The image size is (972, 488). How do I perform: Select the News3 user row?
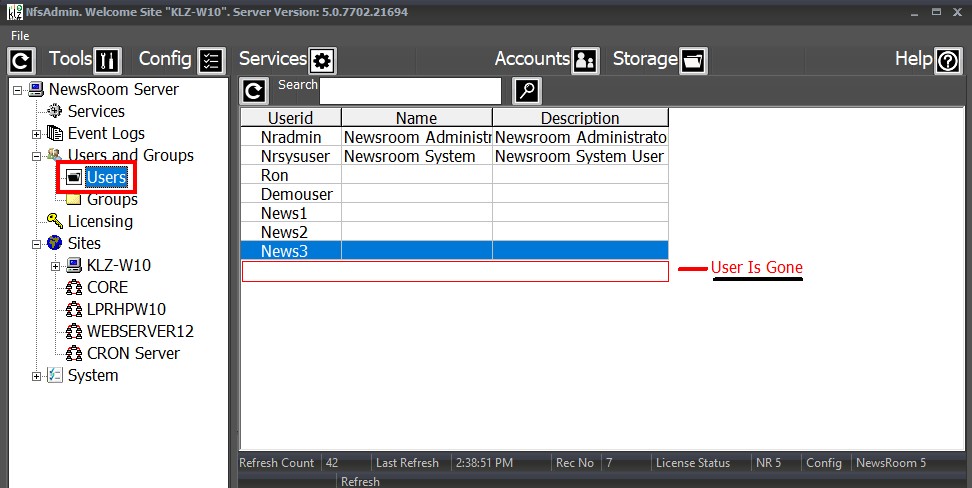pyautogui.click(x=454, y=251)
